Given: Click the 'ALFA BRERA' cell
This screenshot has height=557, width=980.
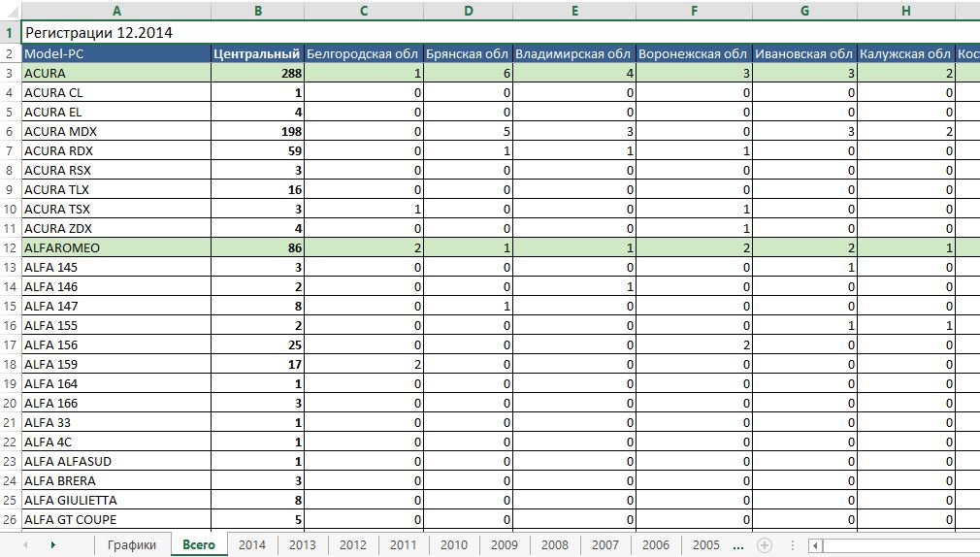Looking at the screenshot, I should click(116, 480).
